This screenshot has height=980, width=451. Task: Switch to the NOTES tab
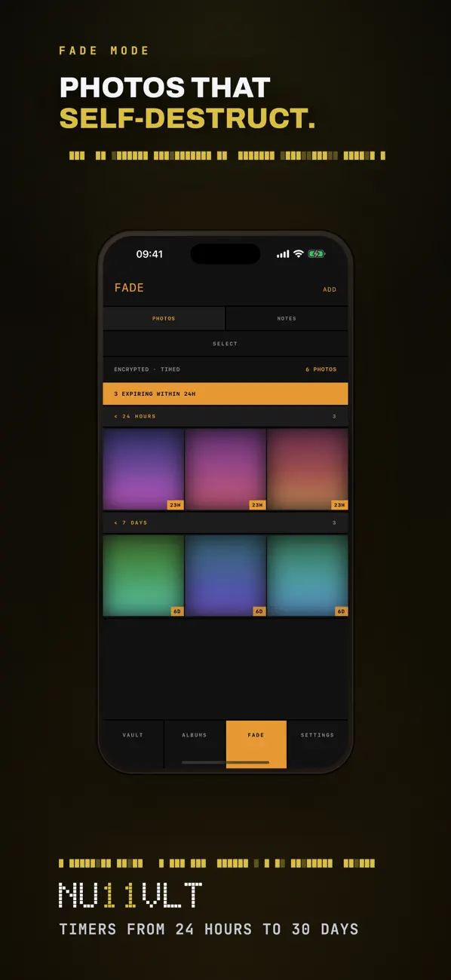point(287,318)
